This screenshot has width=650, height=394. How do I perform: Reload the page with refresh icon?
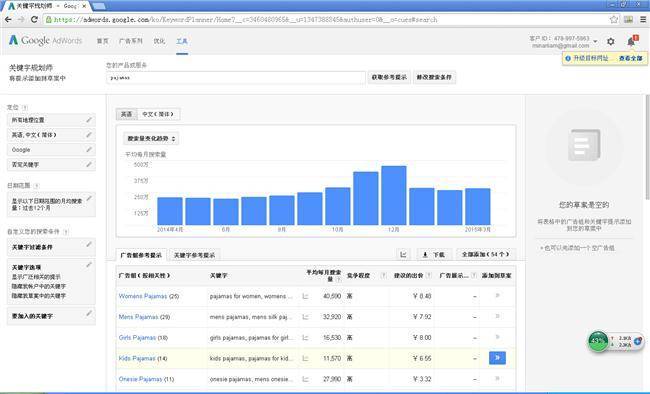tap(34, 19)
